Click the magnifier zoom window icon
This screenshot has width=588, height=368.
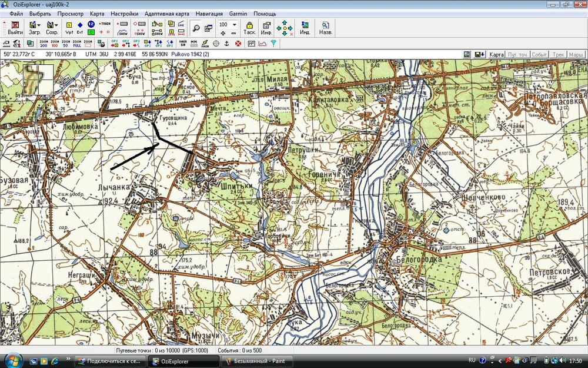pyautogui.click(x=195, y=28)
